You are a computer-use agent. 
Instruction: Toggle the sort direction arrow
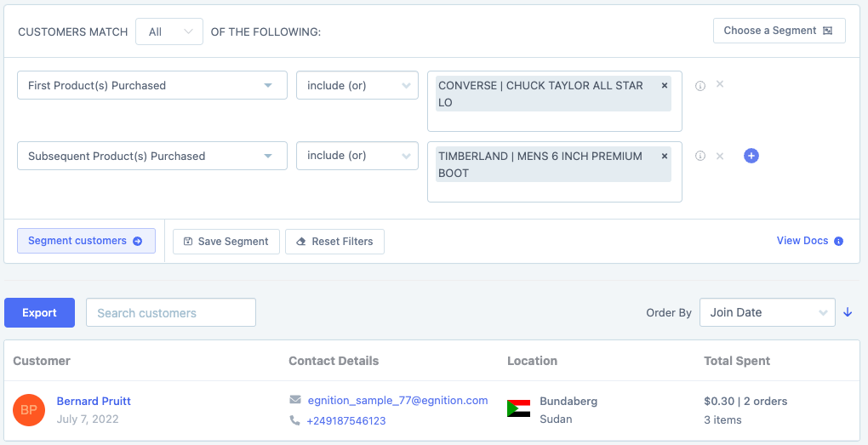[848, 312]
